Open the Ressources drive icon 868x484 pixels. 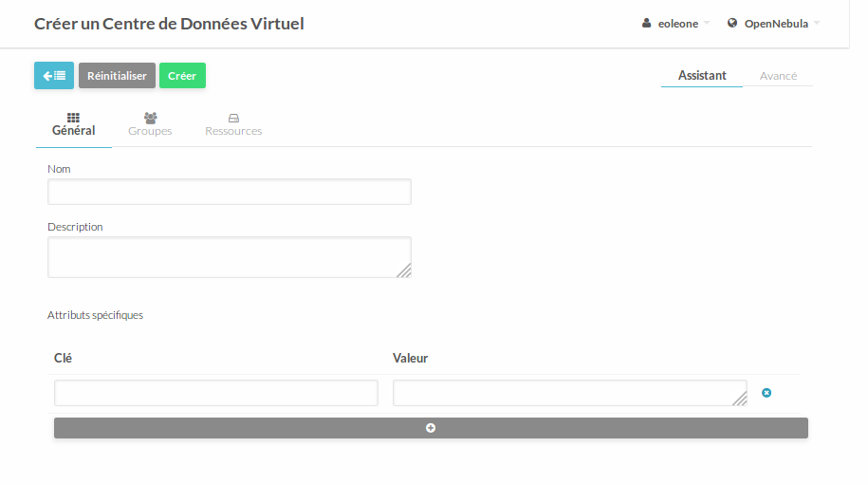tap(233, 118)
